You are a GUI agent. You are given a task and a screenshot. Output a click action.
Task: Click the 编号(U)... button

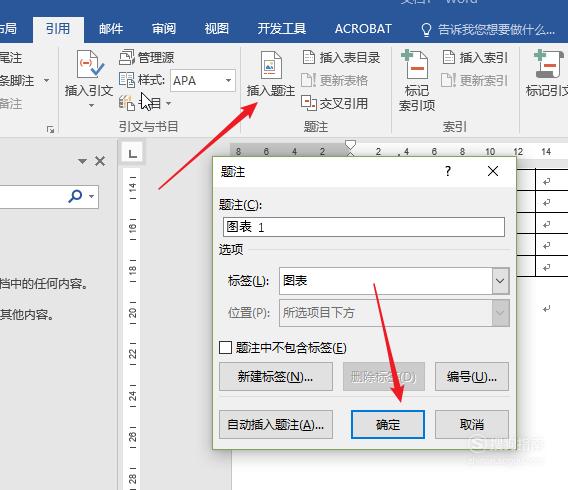(x=472, y=377)
